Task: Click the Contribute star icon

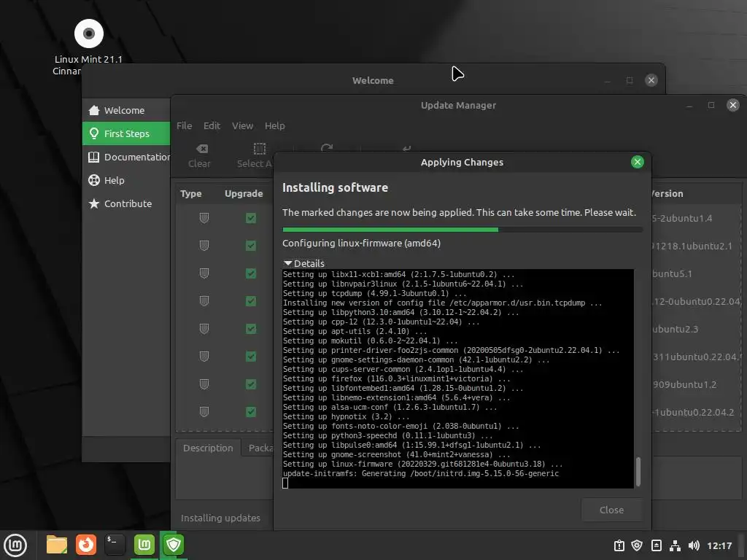Action: tap(94, 203)
